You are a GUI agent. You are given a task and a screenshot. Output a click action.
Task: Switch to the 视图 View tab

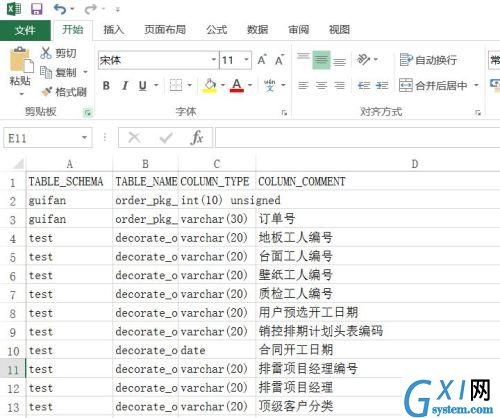point(339,30)
